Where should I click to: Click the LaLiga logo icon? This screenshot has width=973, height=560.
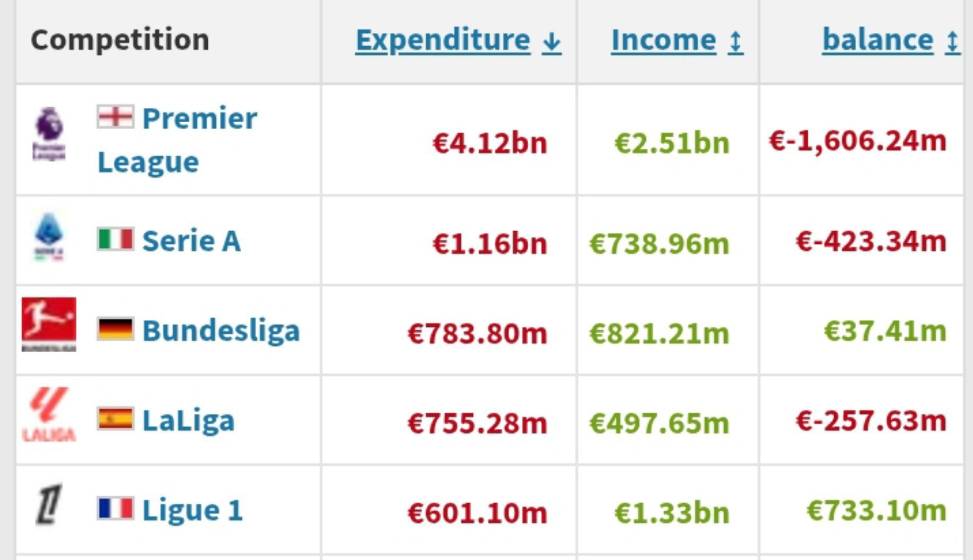tap(49, 414)
